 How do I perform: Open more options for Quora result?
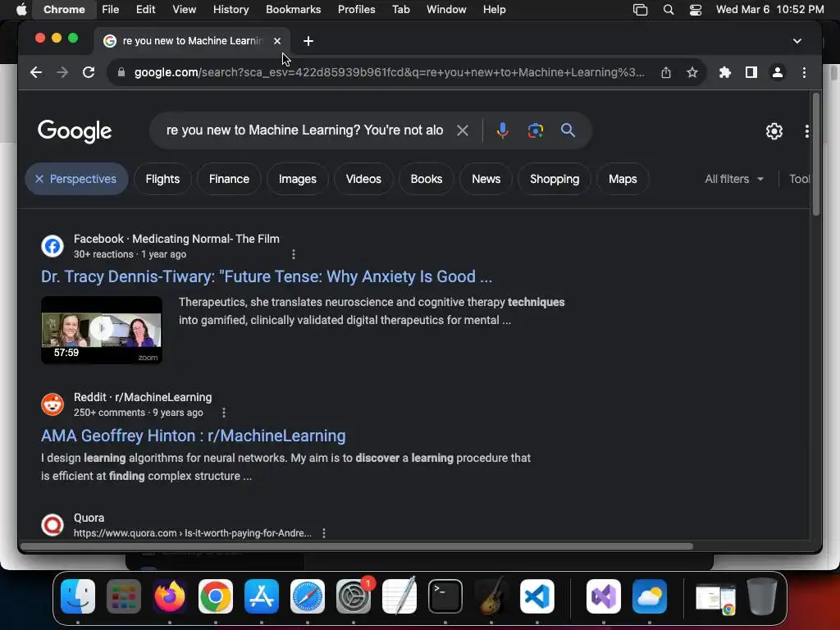[323, 533]
